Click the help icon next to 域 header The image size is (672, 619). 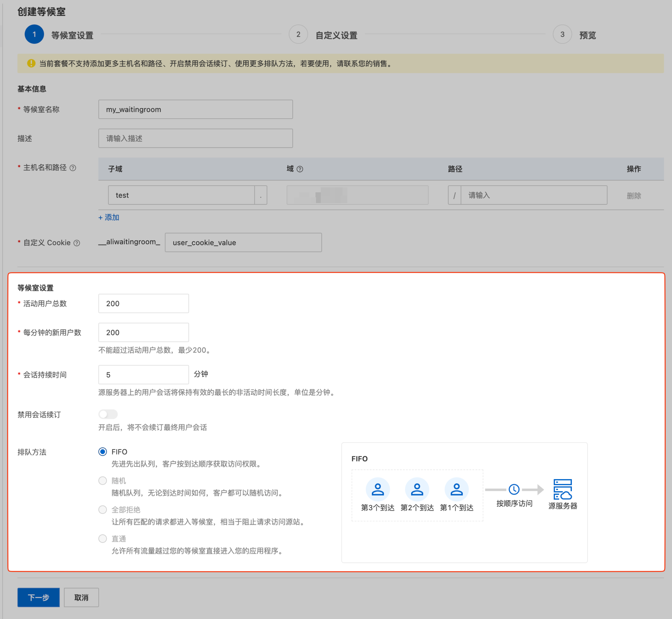pyautogui.click(x=300, y=169)
